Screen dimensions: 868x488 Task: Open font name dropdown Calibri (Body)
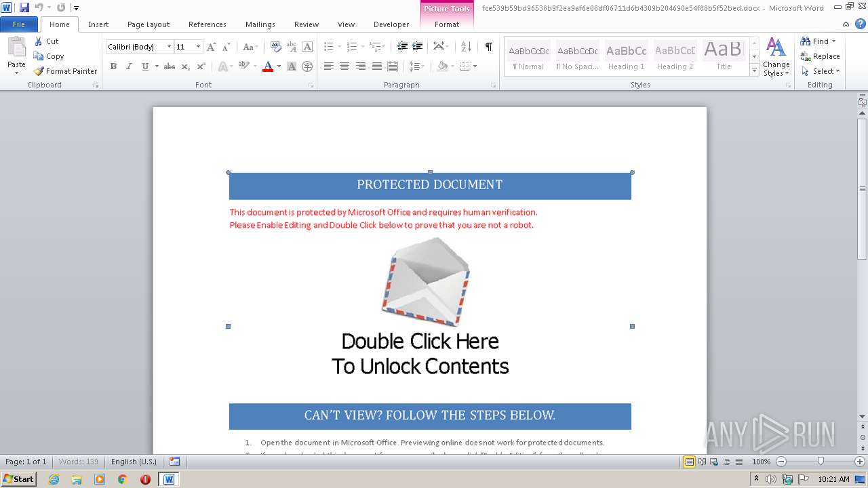(169, 47)
